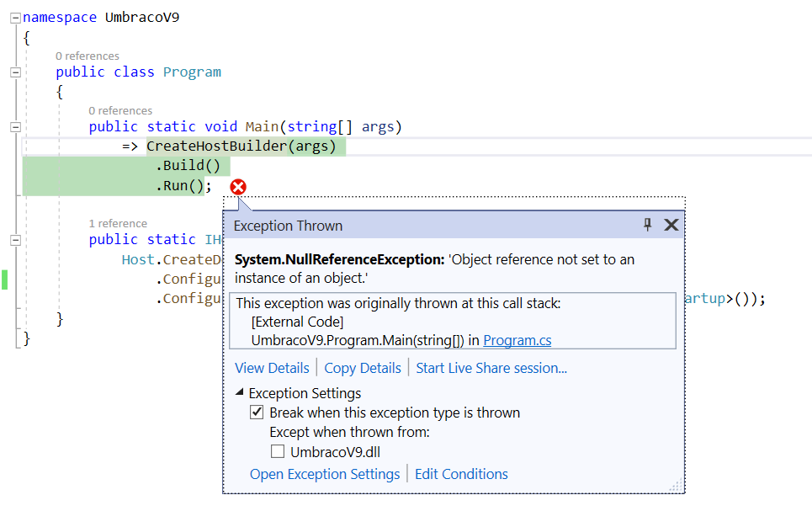Screen dimensions: 812x527
Task: Open Exception Settings link
Action: click(325, 474)
